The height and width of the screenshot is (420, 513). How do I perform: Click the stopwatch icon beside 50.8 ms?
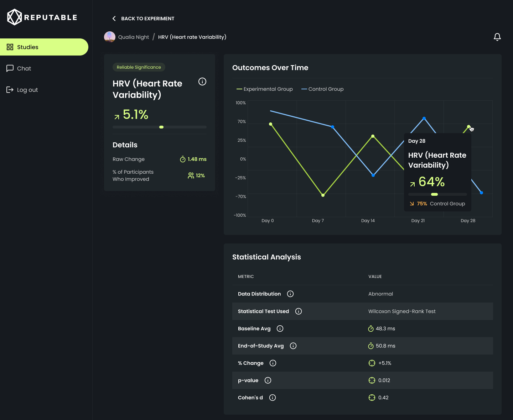[371, 346]
